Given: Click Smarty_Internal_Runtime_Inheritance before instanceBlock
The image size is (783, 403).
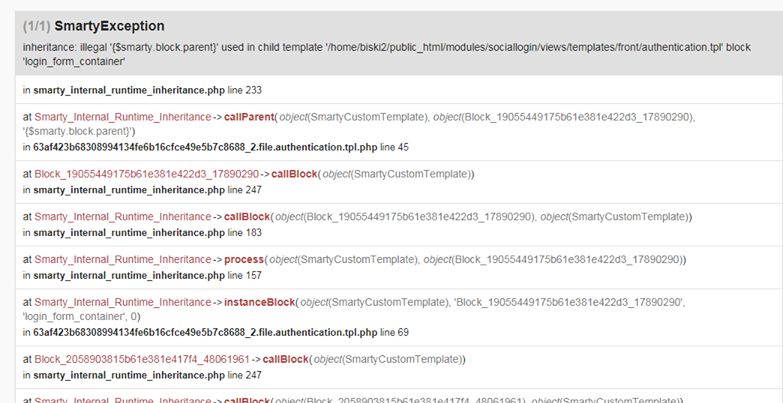Looking at the screenshot, I should (x=123, y=302).
